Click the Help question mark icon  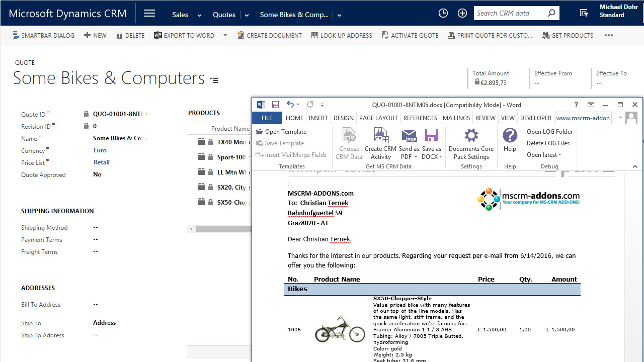510,135
